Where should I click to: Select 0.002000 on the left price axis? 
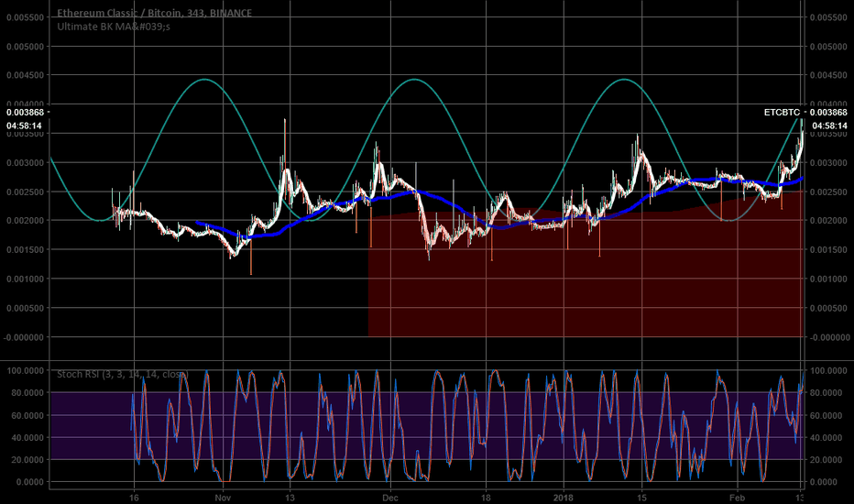[25, 221]
